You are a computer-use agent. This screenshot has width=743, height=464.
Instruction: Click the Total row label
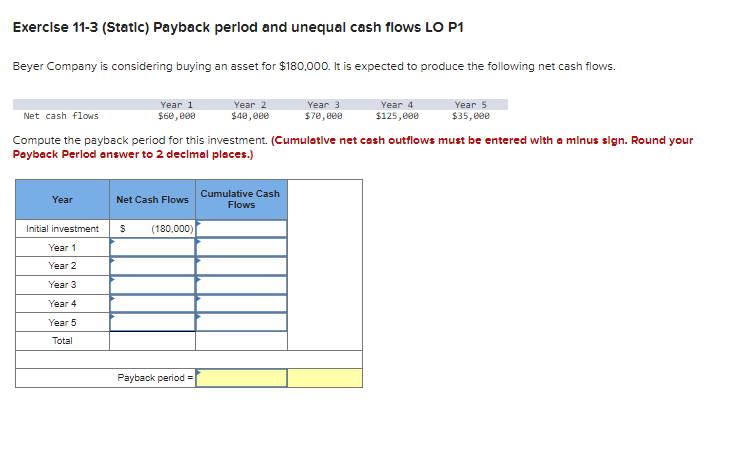point(62,340)
